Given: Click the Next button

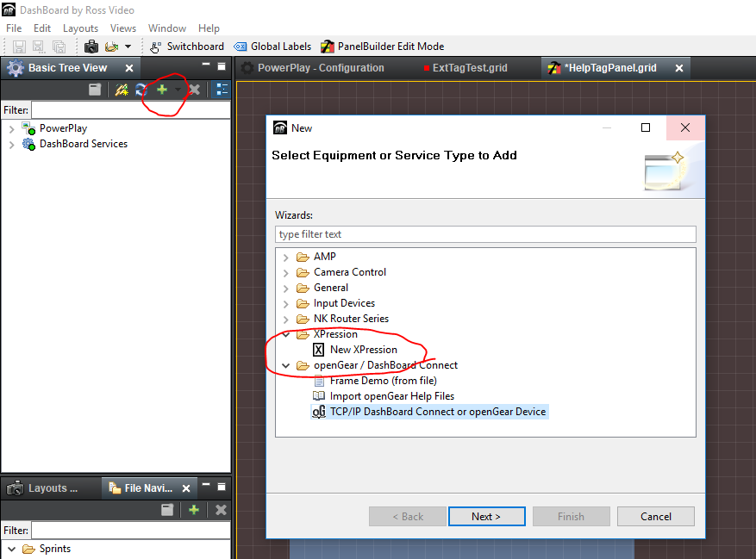Looking at the screenshot, I should (486, 517).
